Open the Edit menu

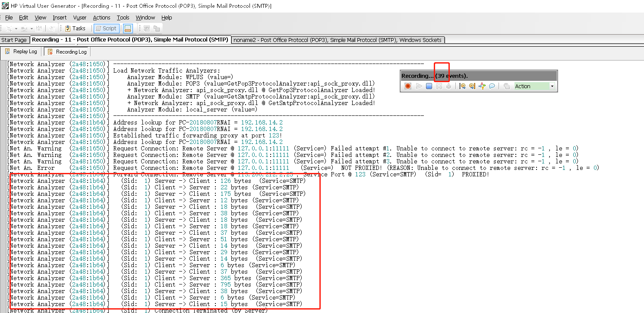click(x=24, y=17)
